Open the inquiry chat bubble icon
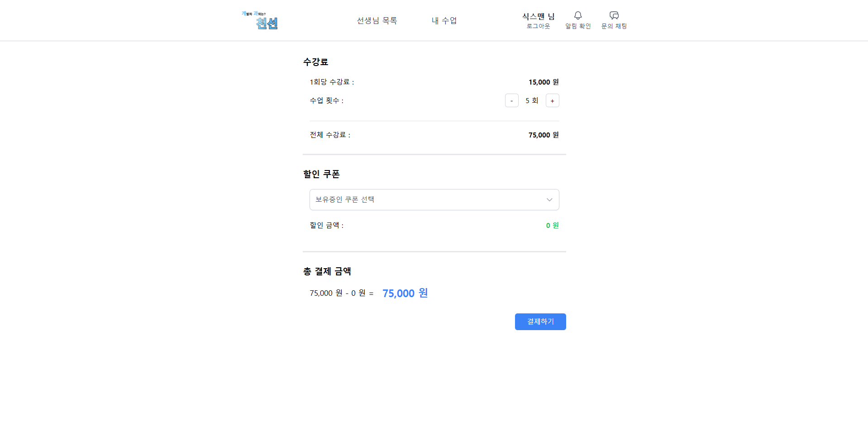Viewport: 868px width, 426px height. pyautogui.click(x=614, y=15)
